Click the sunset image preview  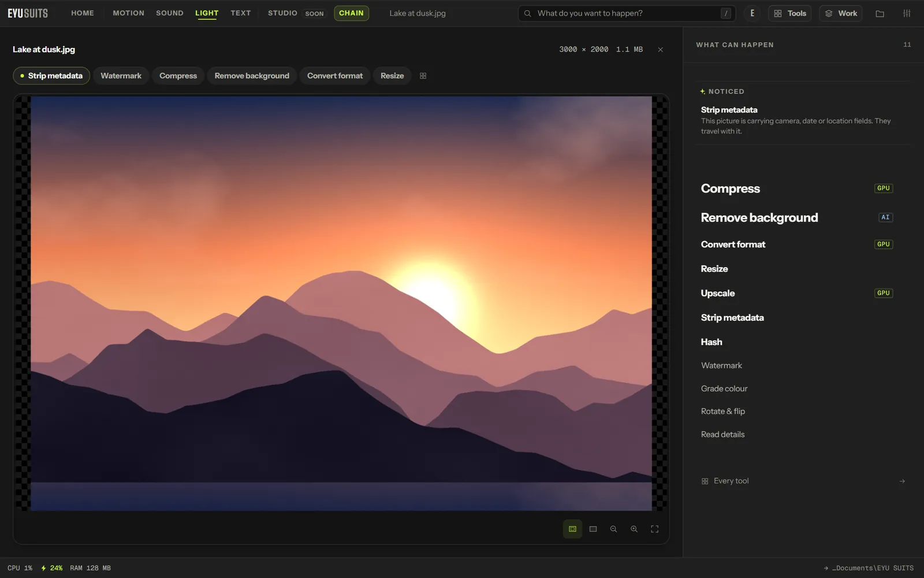point(341,303)
